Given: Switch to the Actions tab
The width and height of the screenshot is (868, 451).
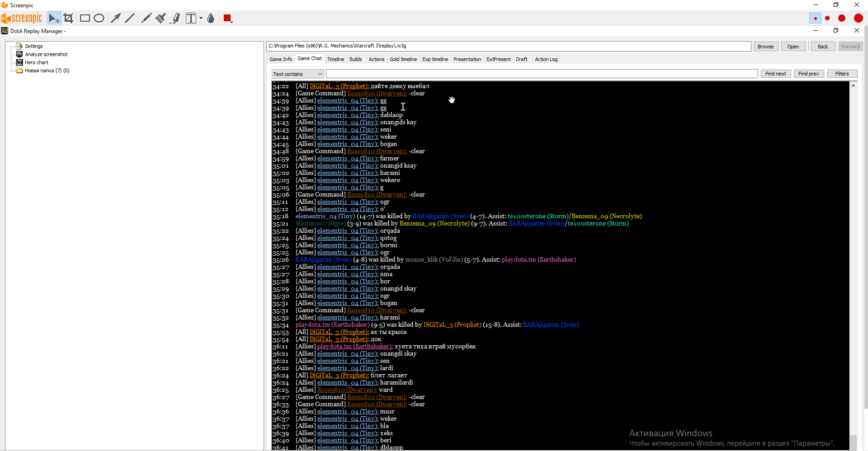Looking at the screenshot, I should pos(377,59).
